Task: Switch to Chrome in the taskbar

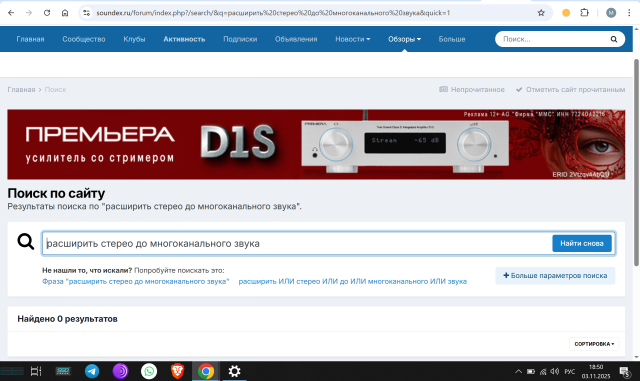Action: click(x=206, y=371)
